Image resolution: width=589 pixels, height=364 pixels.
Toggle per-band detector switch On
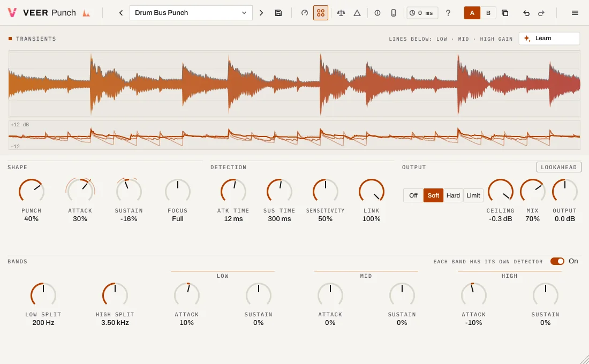point(557,261)
